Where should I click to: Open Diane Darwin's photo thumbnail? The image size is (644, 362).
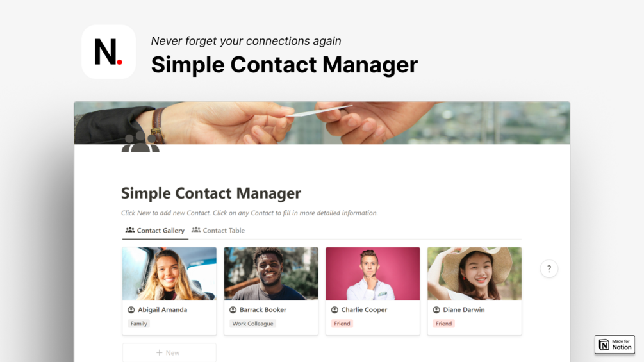point(474,274)
